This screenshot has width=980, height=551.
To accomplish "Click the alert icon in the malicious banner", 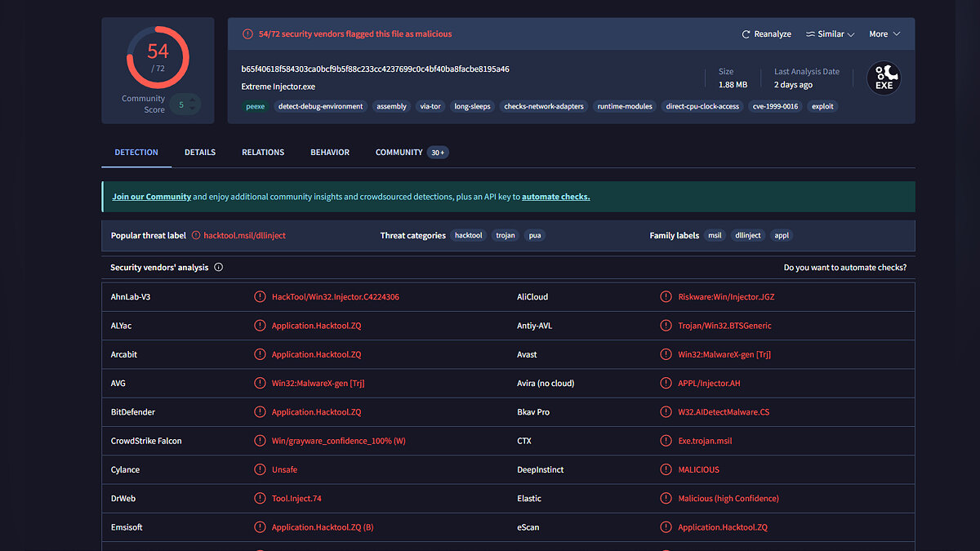I will [247, 34].
